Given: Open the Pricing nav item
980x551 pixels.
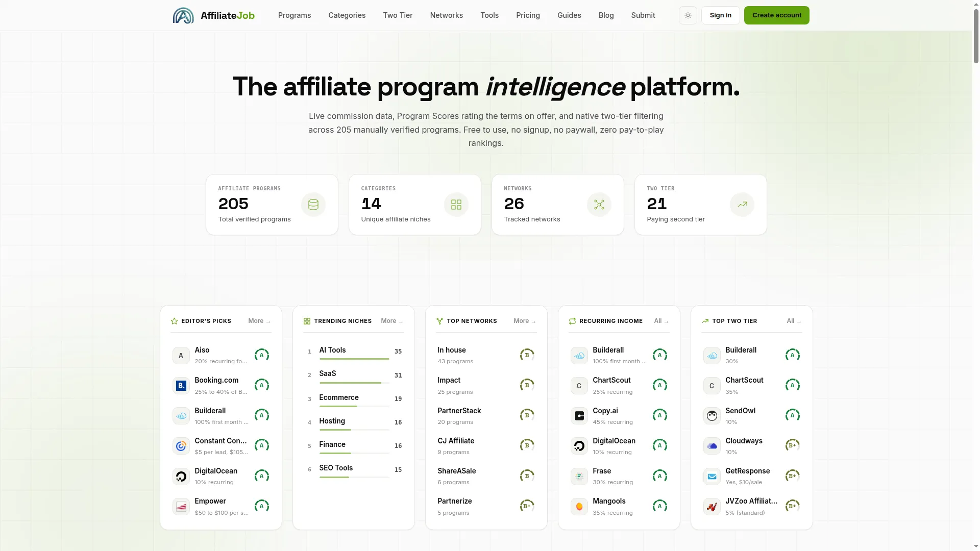Looking at the screenshot, I should (528, 15).
